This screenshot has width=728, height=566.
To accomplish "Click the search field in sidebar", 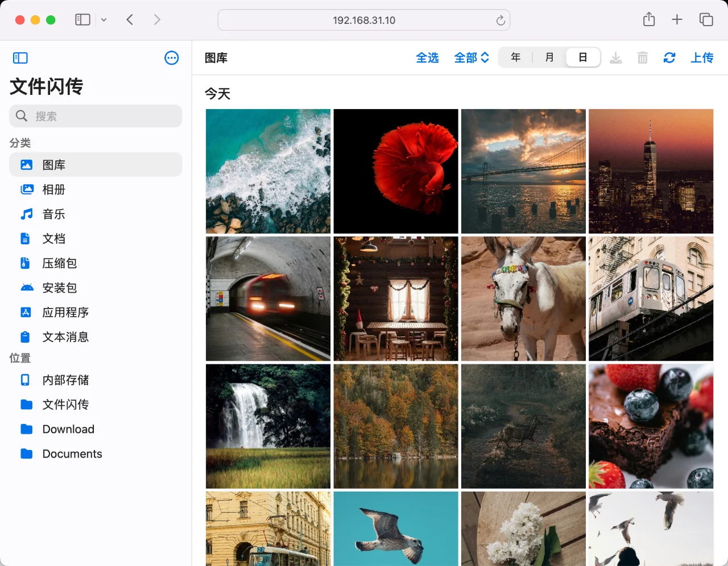I will 96,116.
